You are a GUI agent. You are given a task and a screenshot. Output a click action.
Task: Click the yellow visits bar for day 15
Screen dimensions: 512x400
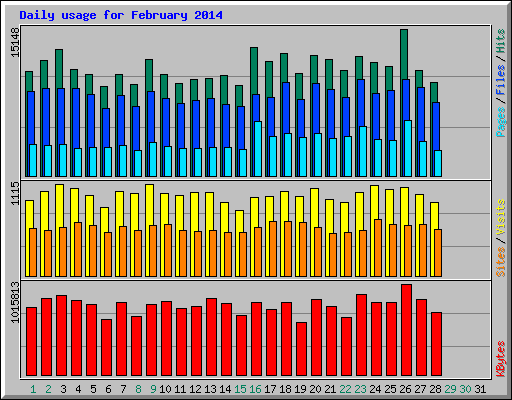click(x=240, y=221)
